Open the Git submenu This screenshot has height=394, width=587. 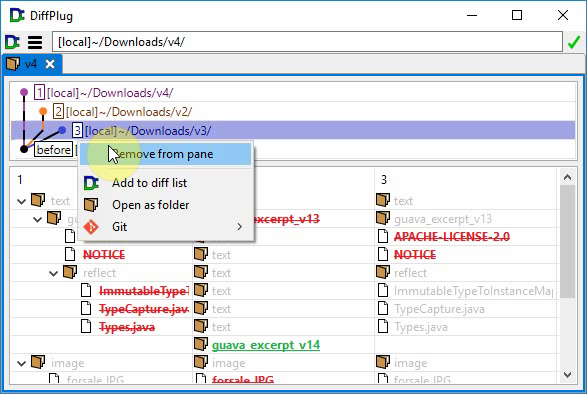[x=165, y=227]
